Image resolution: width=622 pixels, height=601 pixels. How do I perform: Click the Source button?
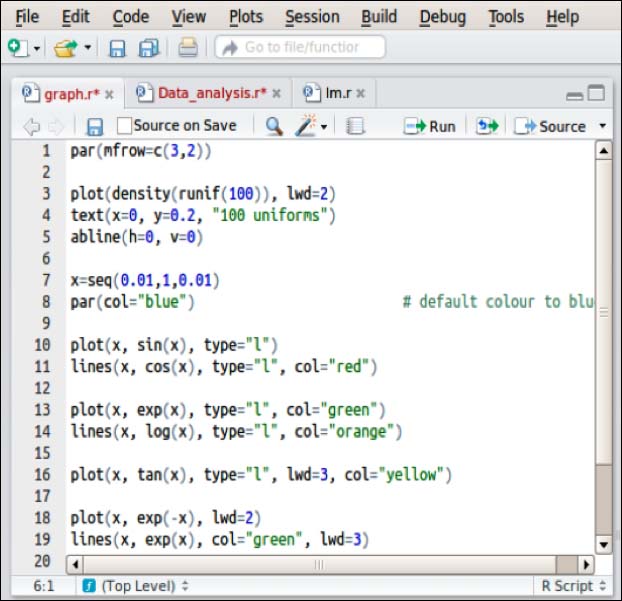[x=550, y=127]
